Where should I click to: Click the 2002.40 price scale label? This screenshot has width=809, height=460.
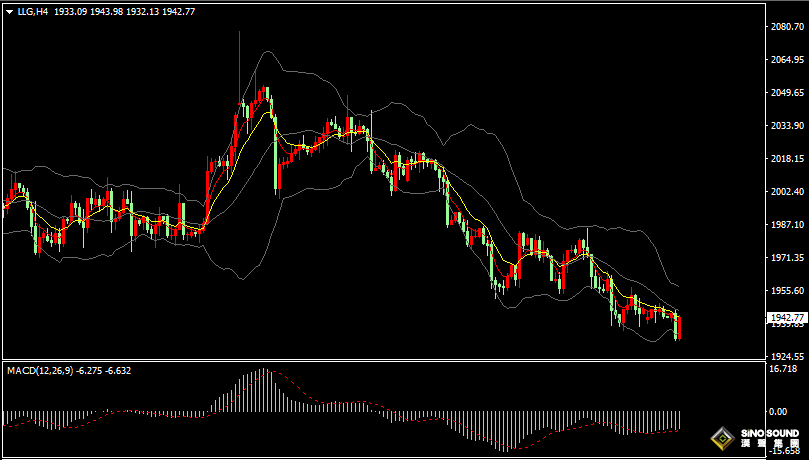[x=784, y=192]
